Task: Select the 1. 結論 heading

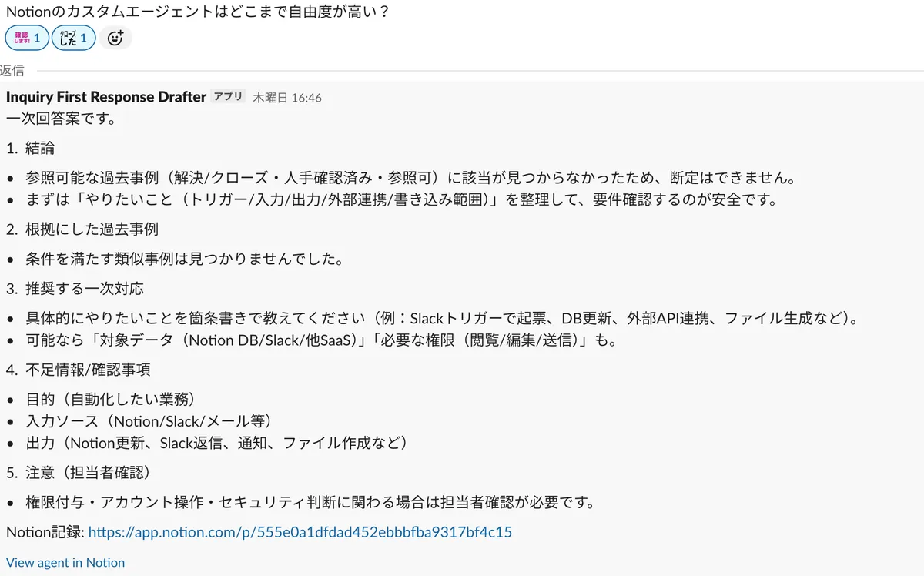Action: coord(31,148)
